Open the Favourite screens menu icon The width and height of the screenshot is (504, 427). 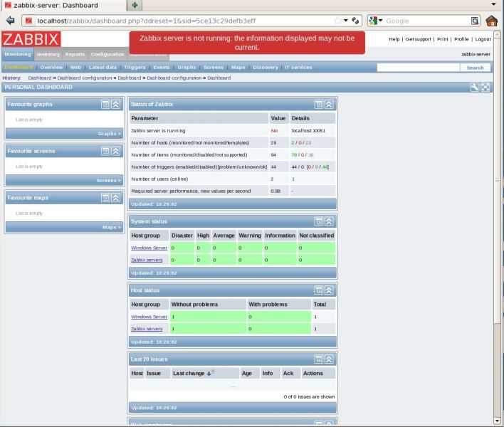coord(105,151)
